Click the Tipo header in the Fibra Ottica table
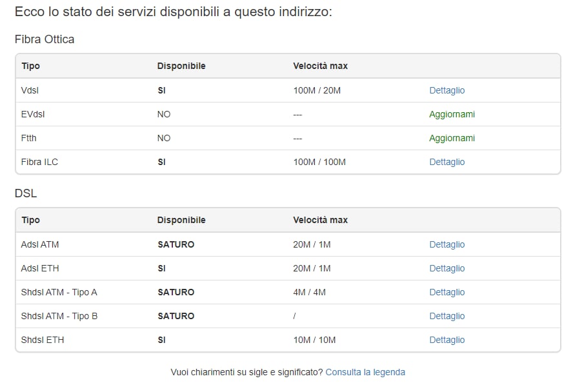 [30, 66]
